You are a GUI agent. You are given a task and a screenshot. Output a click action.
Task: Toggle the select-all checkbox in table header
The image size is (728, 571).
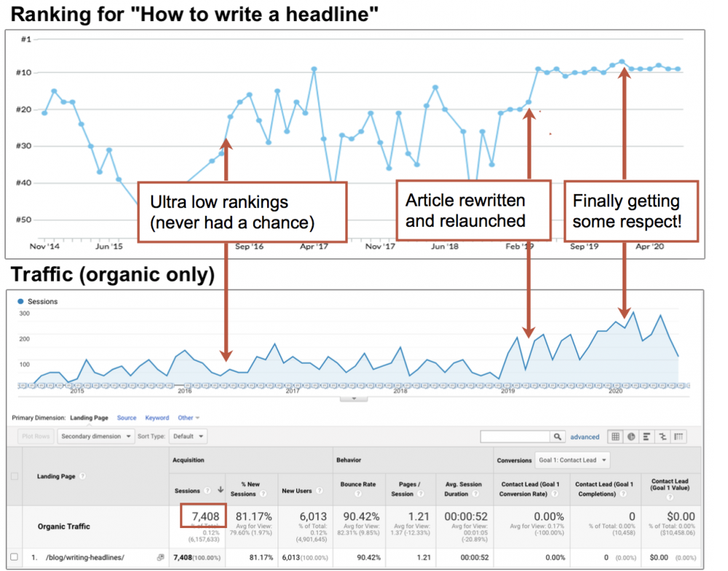14,476
